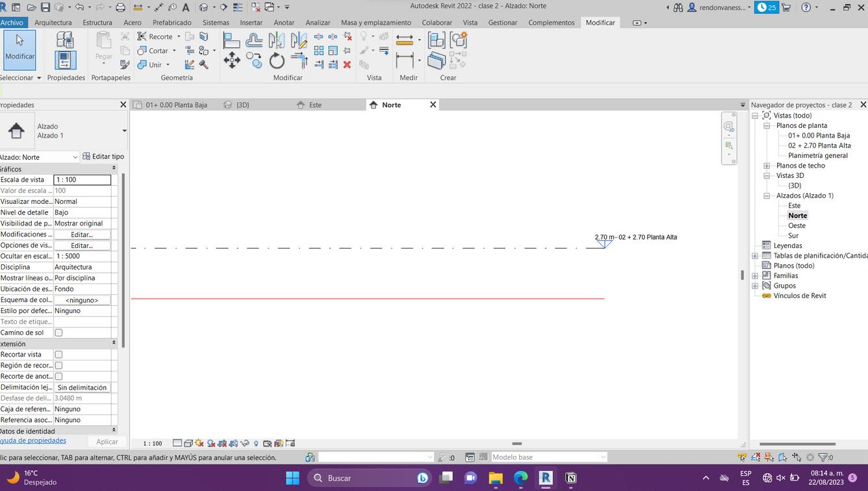
Task: Open the Ayuda de propiedades link
Action: 32,440
